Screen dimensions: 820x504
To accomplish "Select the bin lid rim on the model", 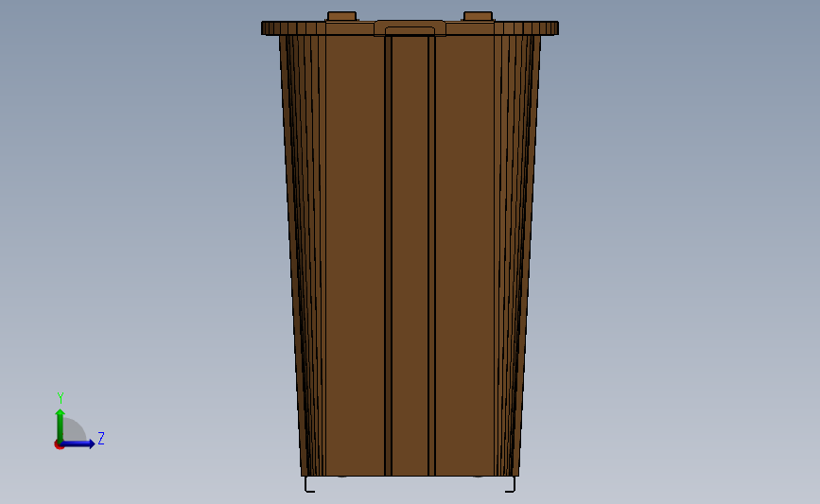I will [x=410, y=28].
